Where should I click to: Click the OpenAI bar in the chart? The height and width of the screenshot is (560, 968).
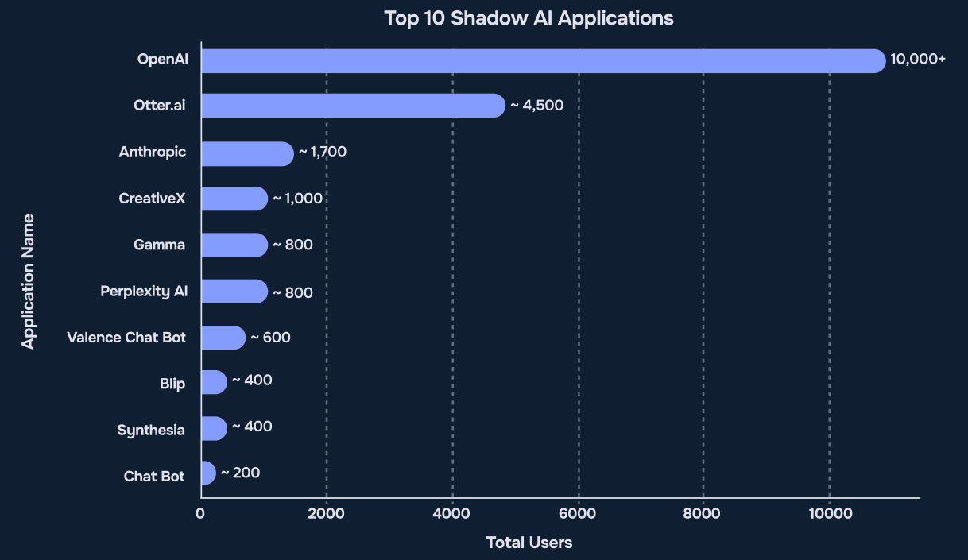click(x=543, y=61)
